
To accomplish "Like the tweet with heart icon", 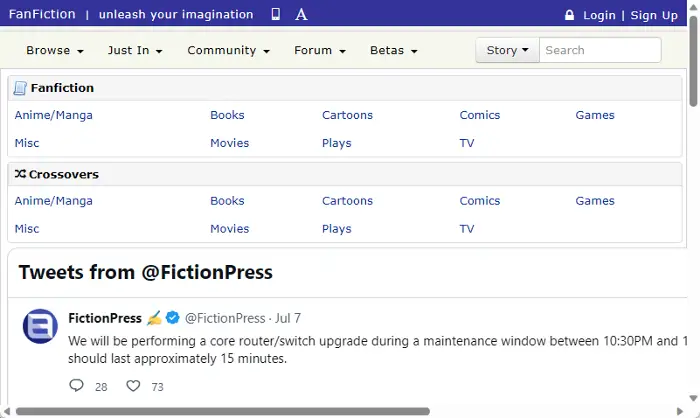I will [133, 385].
